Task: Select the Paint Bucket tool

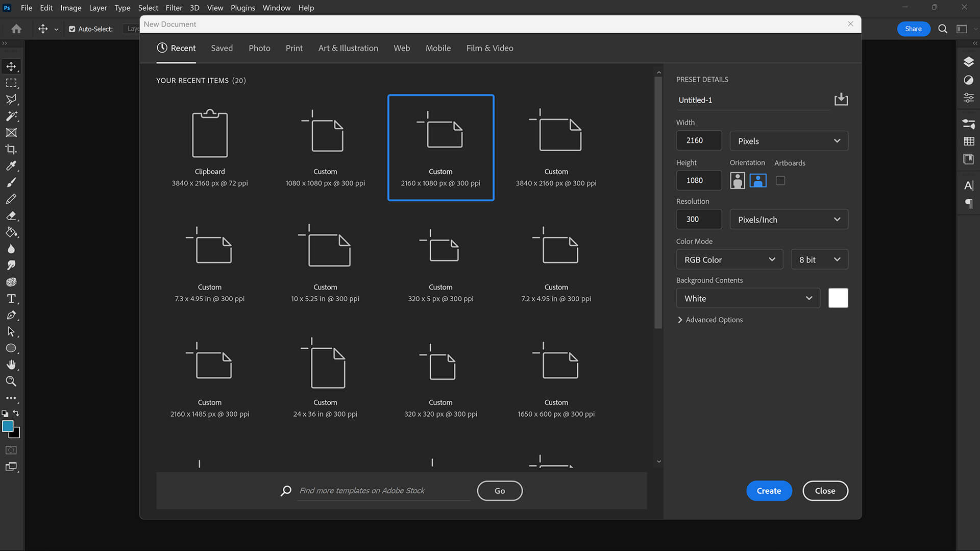Action: 11,232
